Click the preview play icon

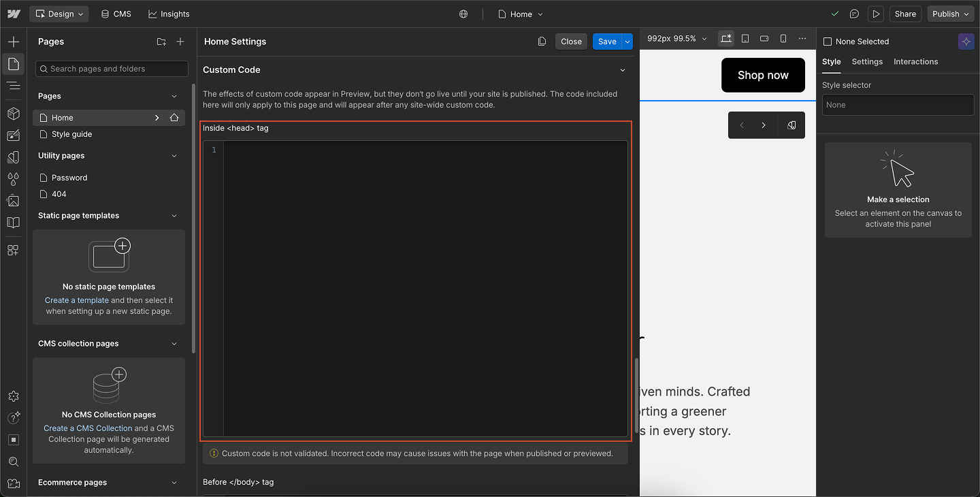(x=876, y=14)
